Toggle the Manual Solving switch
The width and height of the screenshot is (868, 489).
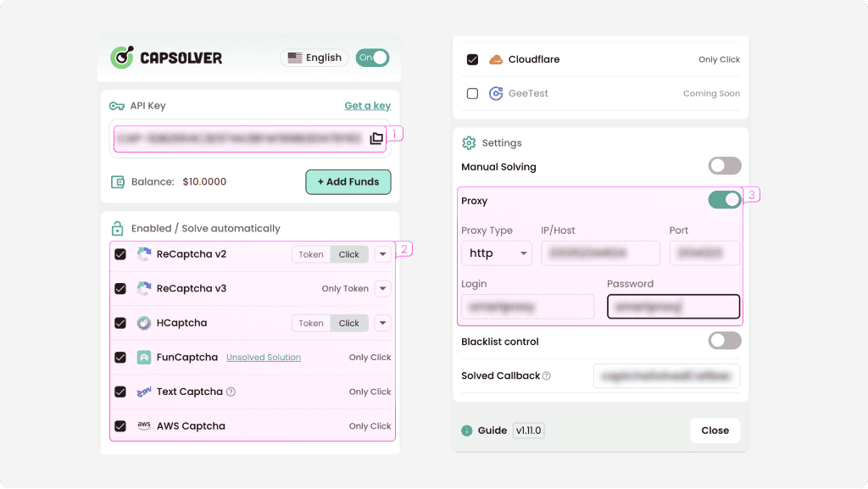[x=724, y=167]
